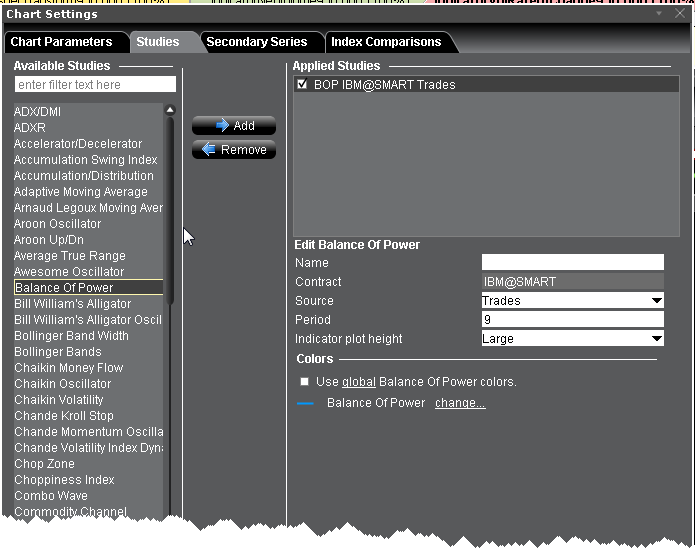The width and height of the screenshot is (695, 554).
Task: Enable global Balance Of Power colors checkbox
Action: 305,382
